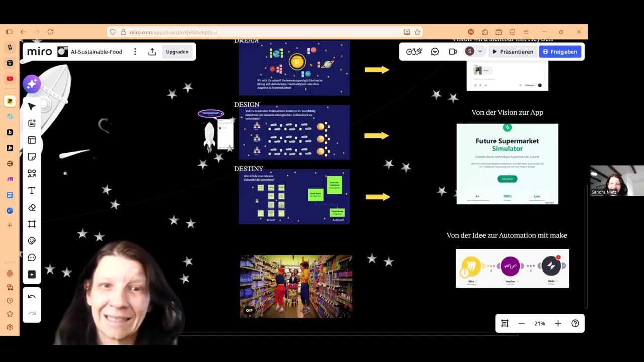The image size is (644, 362).
Task: Open the browser extensions puzzle icon
Action: 485,32
